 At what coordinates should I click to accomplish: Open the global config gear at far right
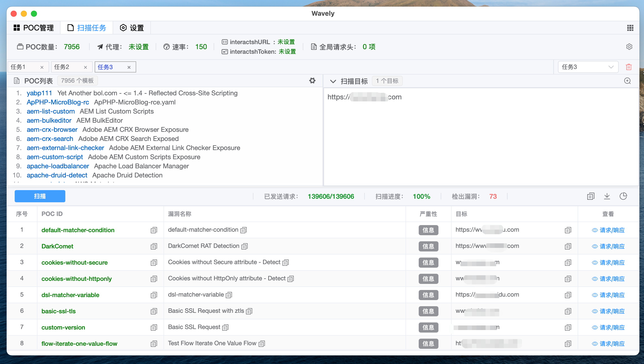click(629, 47)
